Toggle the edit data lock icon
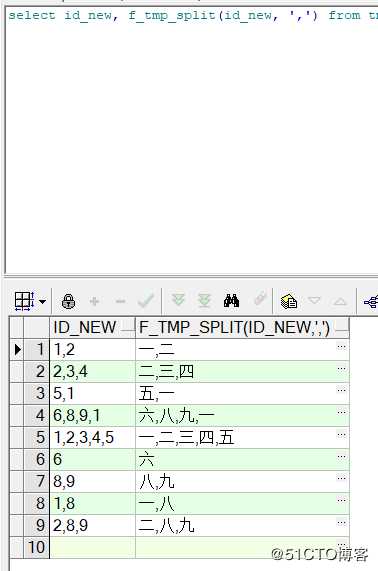The image size is (378, 571). pyautogui.click(x=68, y=302)
